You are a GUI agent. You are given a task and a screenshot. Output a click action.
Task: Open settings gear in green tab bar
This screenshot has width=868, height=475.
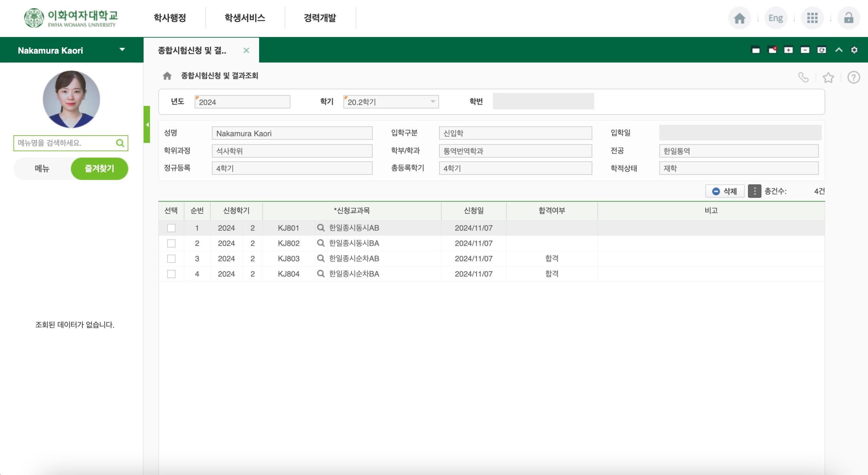pos(854,50)
